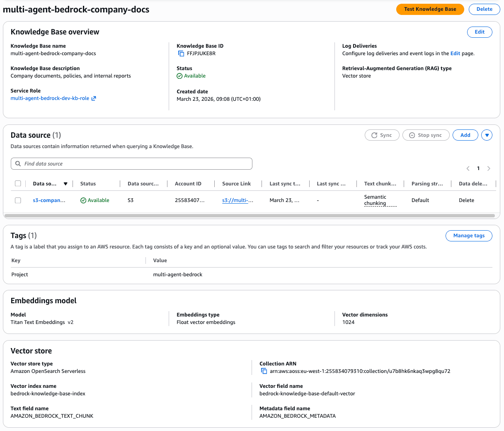The height and width of the screenshot is (431, 504).
Task: Select all data sources checkbox in header
Action: [x=18, y=184]
